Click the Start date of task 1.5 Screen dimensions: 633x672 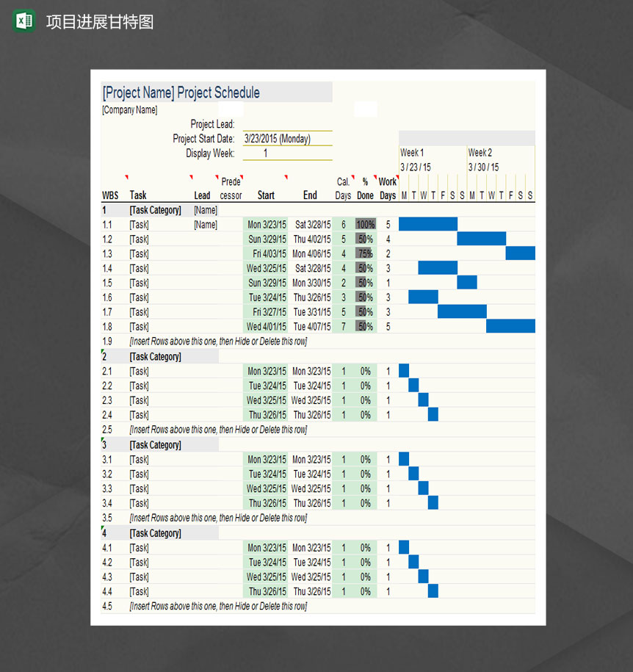[267, 283]
